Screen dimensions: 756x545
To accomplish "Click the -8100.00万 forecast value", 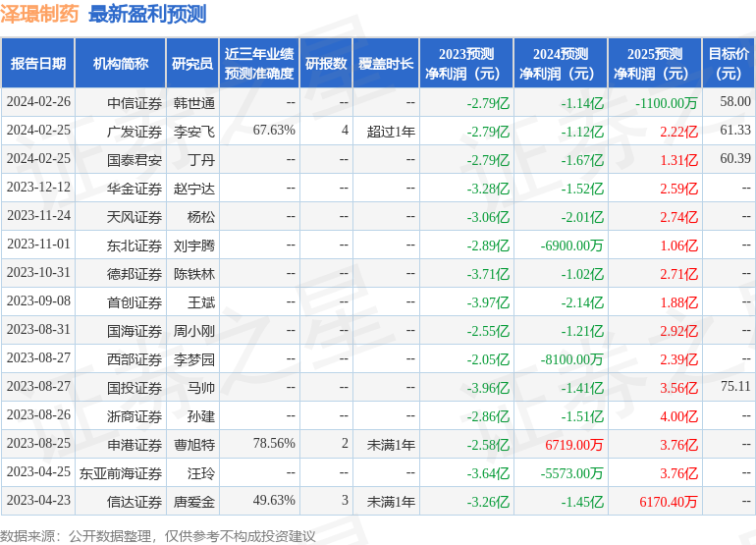I will click(x=571, y=359).
